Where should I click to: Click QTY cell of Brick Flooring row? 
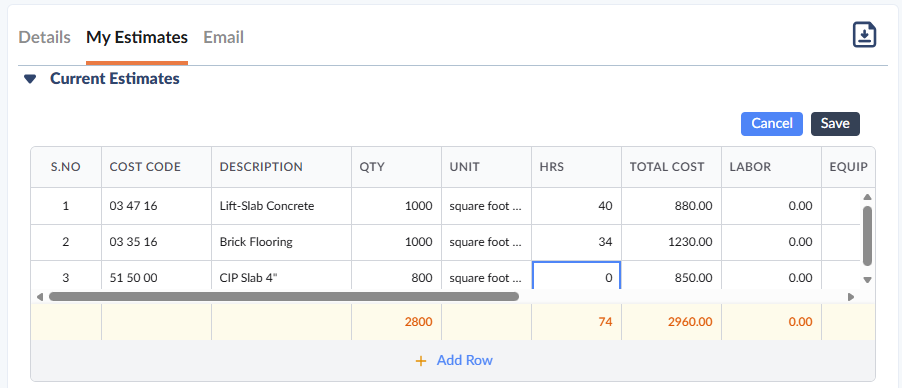[396, 242]
